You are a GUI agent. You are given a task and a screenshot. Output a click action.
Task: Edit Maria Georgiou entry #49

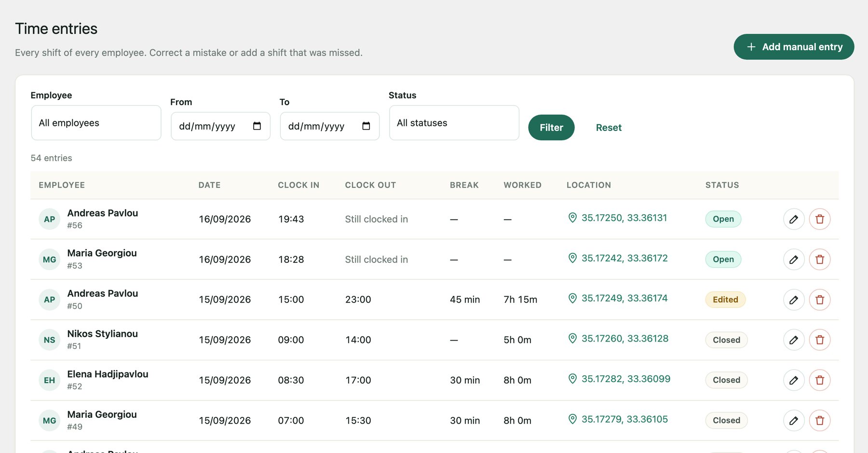[x=794, y=421]
